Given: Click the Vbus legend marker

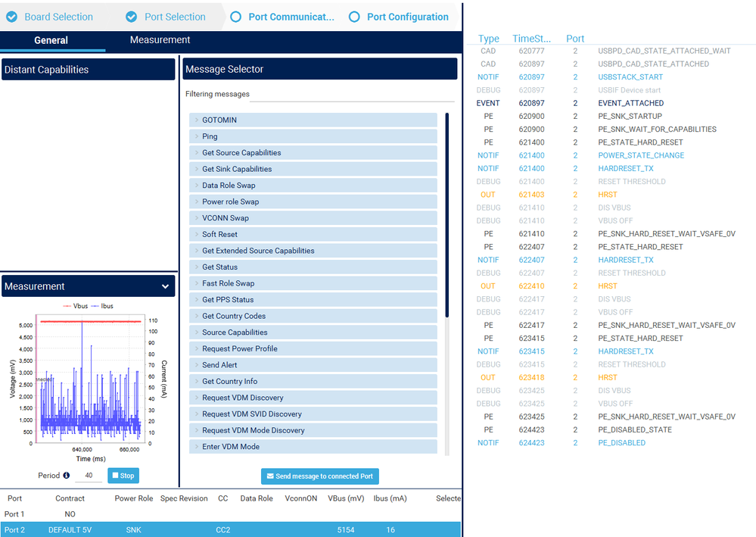Looking at the screenshot, I should click(x=67, y=306).
